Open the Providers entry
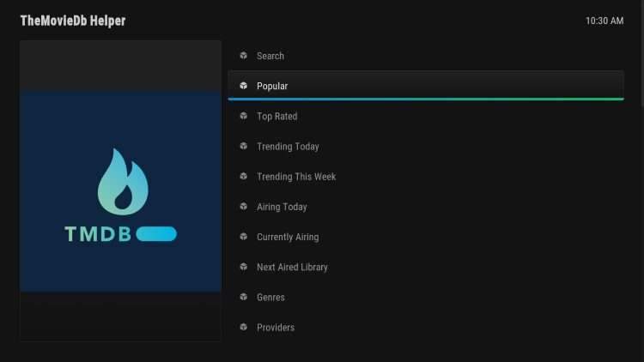This screenshot has height=362, width=644. point(426,327)
